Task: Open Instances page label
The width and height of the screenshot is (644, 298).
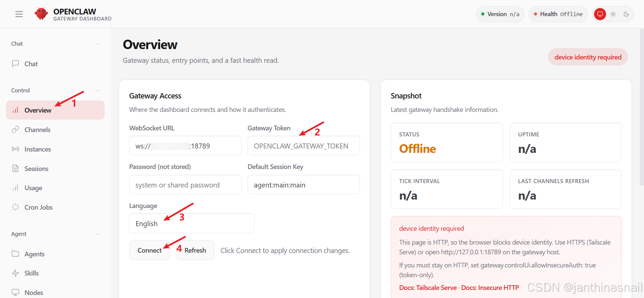Action: coord(38,149)
